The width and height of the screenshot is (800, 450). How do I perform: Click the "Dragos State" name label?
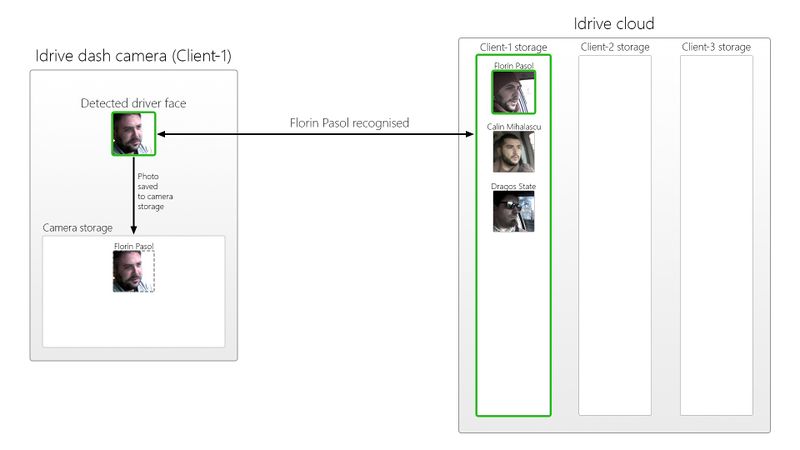coord(513,186)
